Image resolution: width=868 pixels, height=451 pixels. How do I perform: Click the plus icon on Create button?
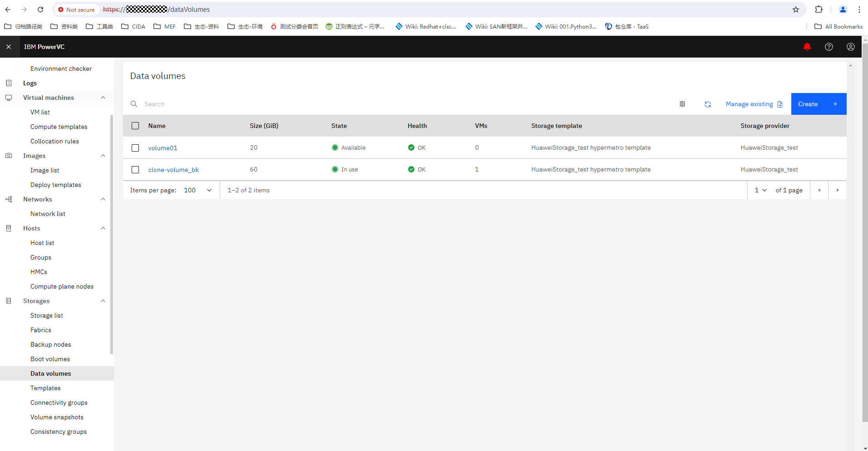coord(835,104)
